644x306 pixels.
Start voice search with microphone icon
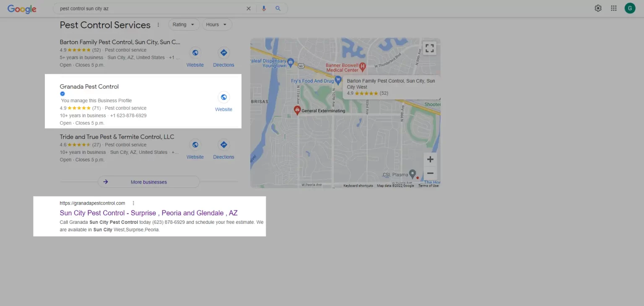pos(264,8)
